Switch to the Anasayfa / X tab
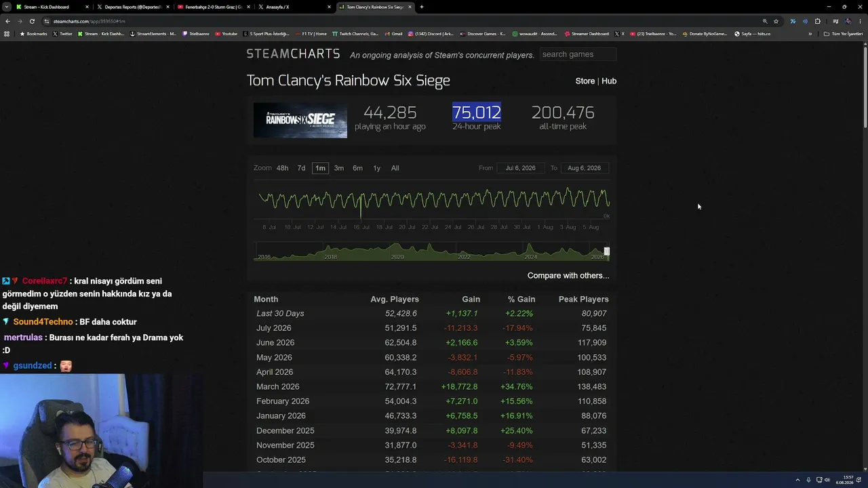 (294, 7)
